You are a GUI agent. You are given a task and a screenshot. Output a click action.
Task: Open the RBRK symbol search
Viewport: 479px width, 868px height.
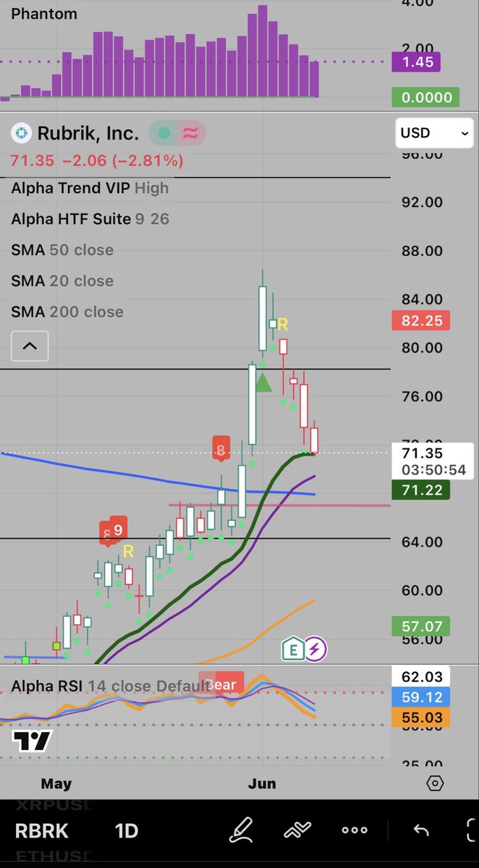pyautogui.click(x=42, y=830)
